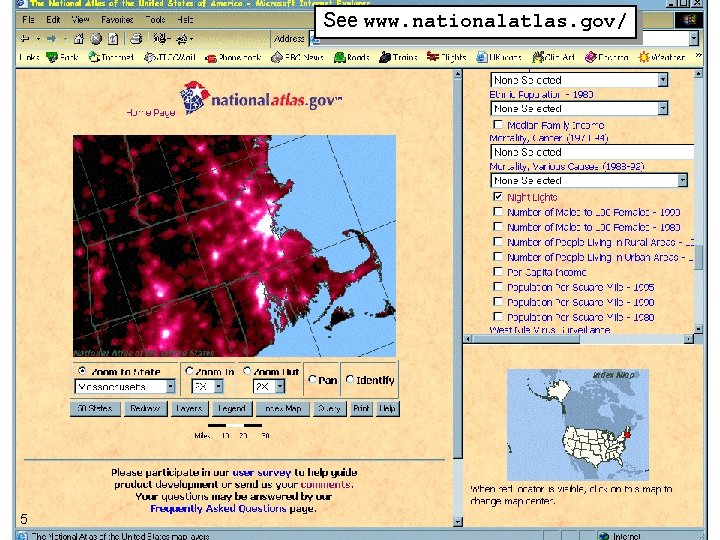Open the Zoom In factor dropdown
Viewport: 720px width, 540px height.
(x=208, y=387)
